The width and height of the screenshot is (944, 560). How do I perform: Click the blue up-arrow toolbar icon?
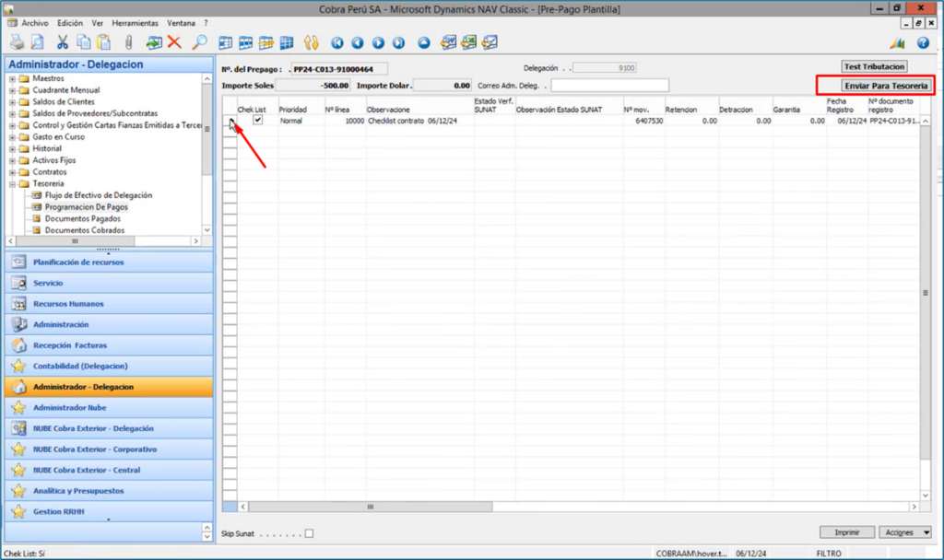click(424, 42)
